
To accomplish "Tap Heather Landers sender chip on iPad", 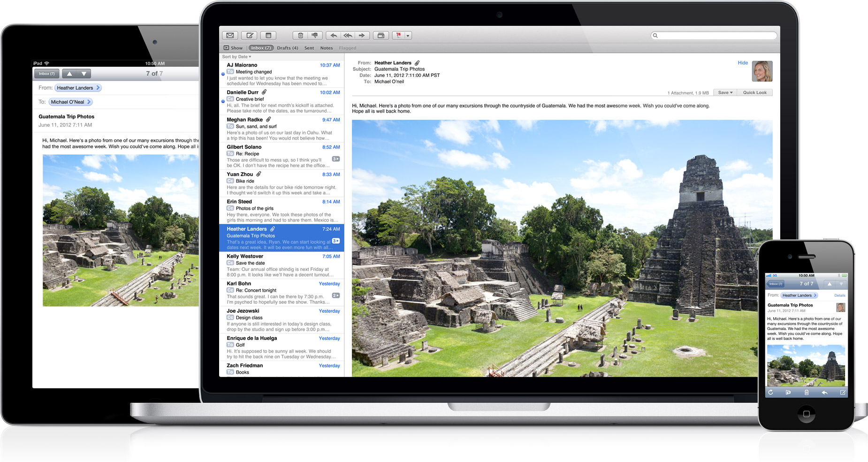I will (78, 88).
